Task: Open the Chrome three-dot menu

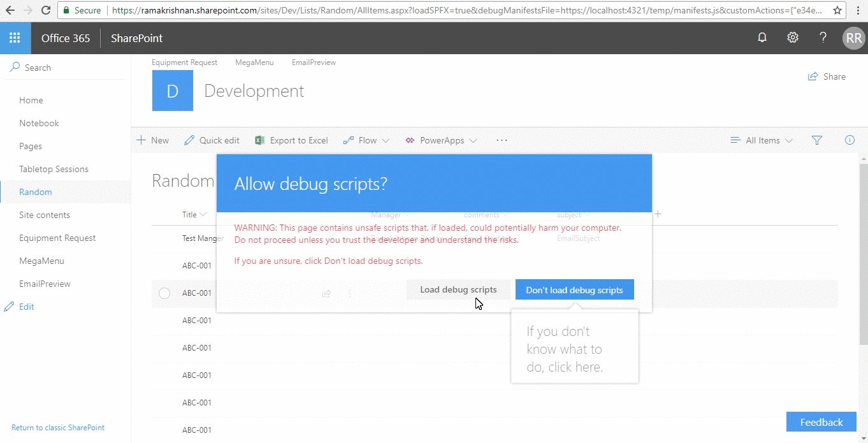Action: click(x=858, y=10)
